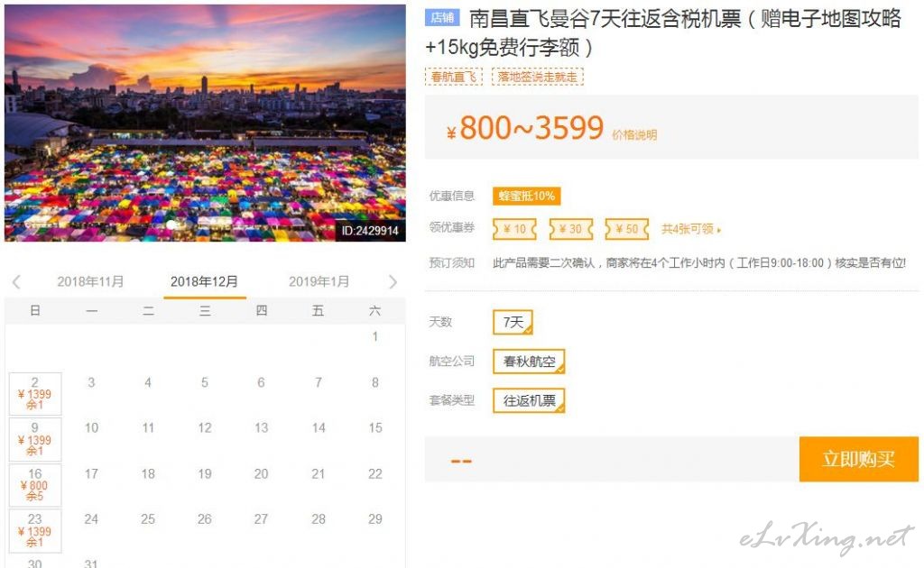Select the 7天 duration option

(513, 322)
